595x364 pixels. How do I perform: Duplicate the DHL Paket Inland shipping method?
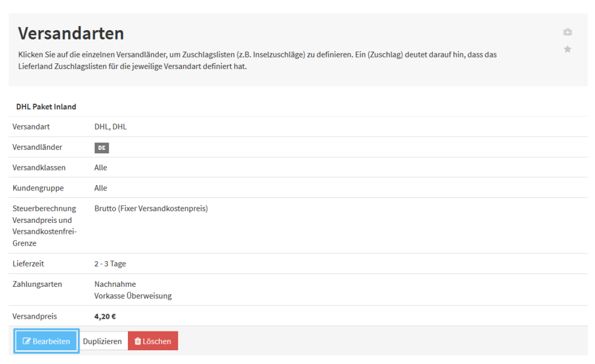102,341
